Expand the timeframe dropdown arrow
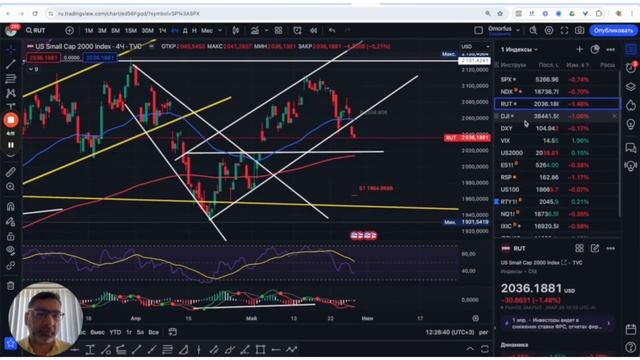Viewport: 640px width, 360px height. pos(220,31)
